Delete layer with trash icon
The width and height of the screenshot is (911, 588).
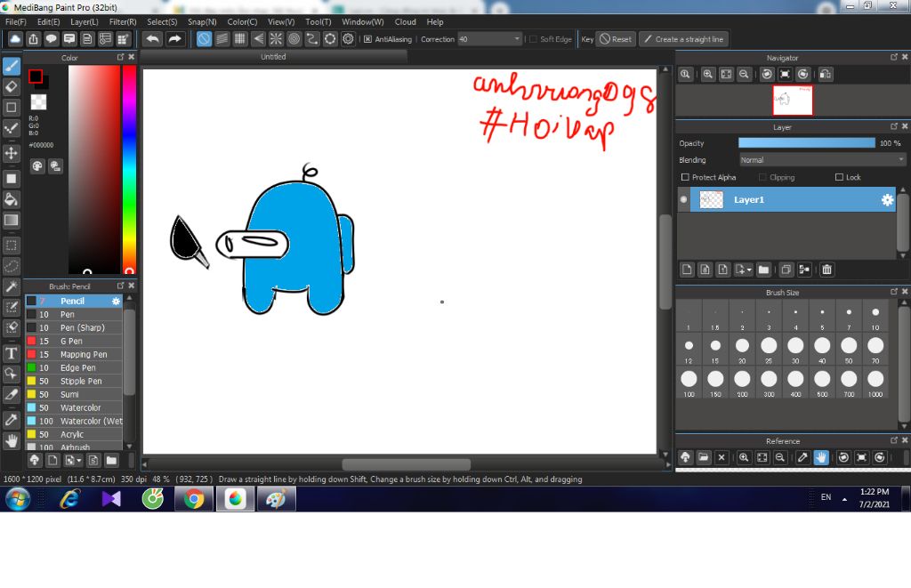pos(826,270)
